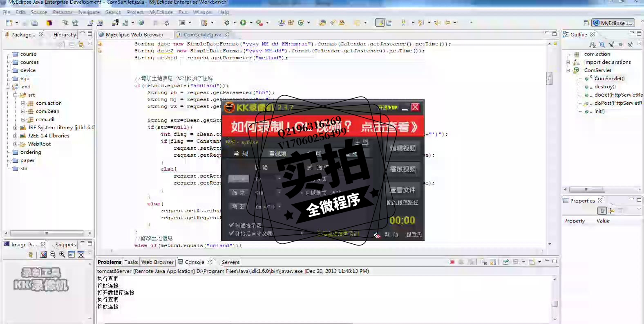Screen dimensions: 644x324
Task: Collapse the src folder node
Action: [x=15, y=95]
